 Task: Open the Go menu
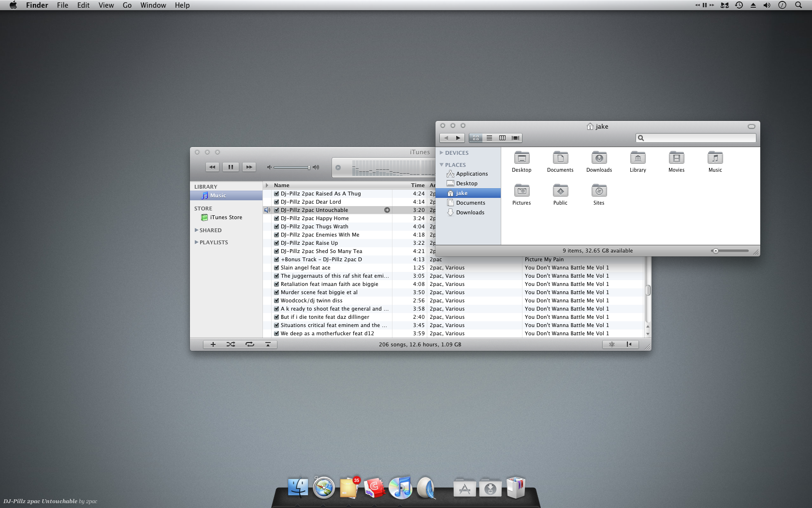pos(127,5)
